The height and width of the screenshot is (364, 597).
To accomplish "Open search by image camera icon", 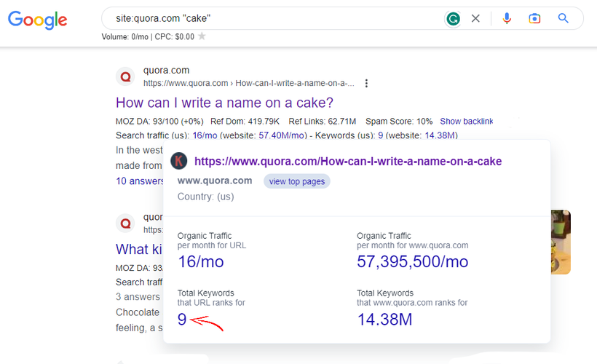I will click(x=534, y=19).
